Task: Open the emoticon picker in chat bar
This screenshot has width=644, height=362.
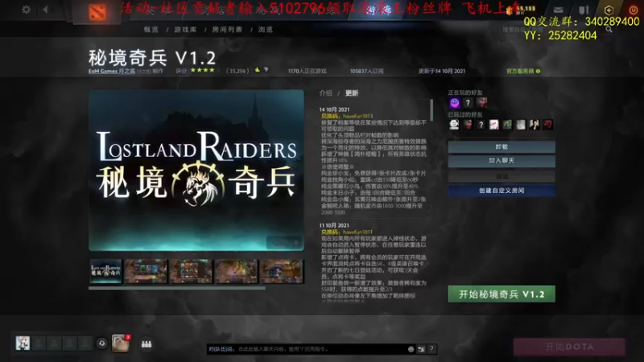Action: 411,349
